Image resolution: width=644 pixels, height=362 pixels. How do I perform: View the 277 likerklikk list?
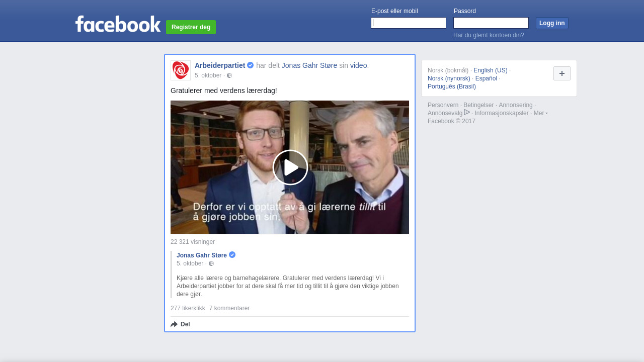tap(188, 308)
